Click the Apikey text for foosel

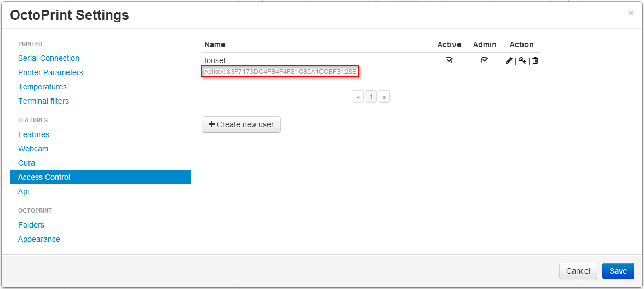point(280,72)
